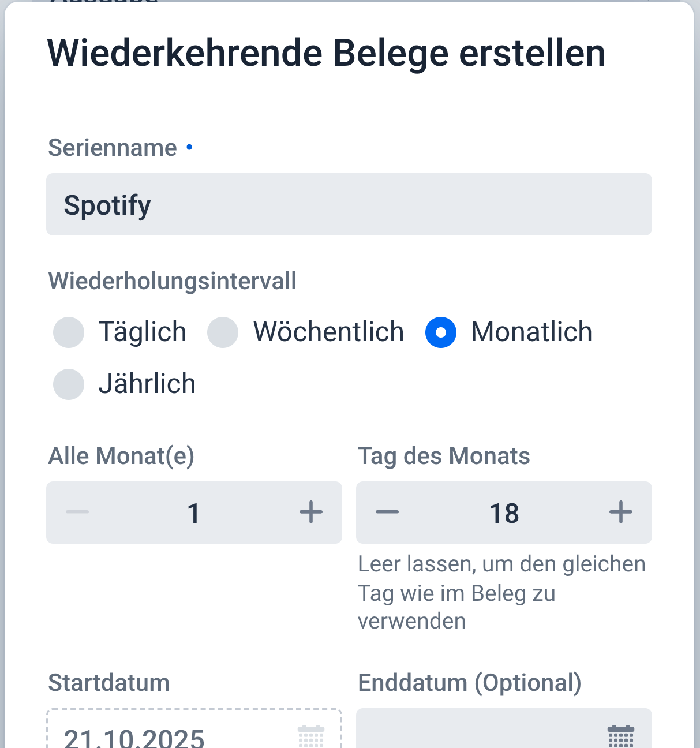Decrease the Alle Monat(e) value with minus
700x748 pixels.
pos(77,513)
